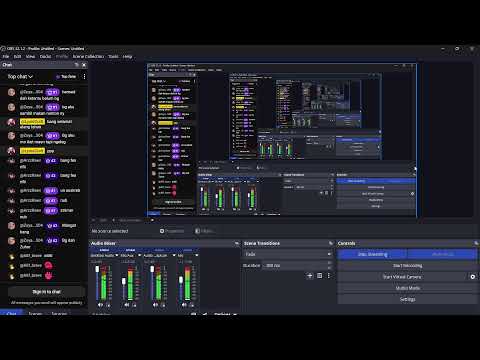480x360 pixels.
Task: Pop out the Controls dock
Action: (x=476, y=243)
